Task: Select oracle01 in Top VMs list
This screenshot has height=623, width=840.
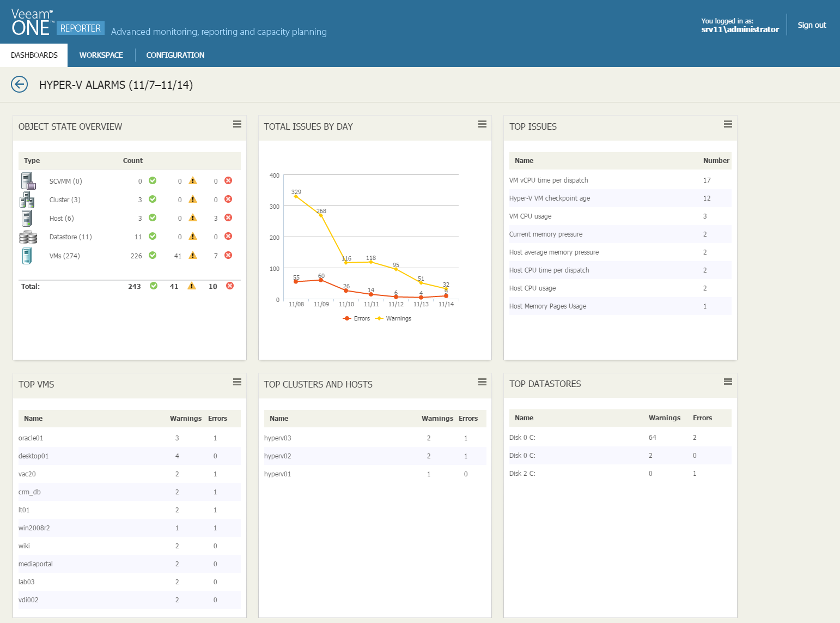Action: click(31, 438)
